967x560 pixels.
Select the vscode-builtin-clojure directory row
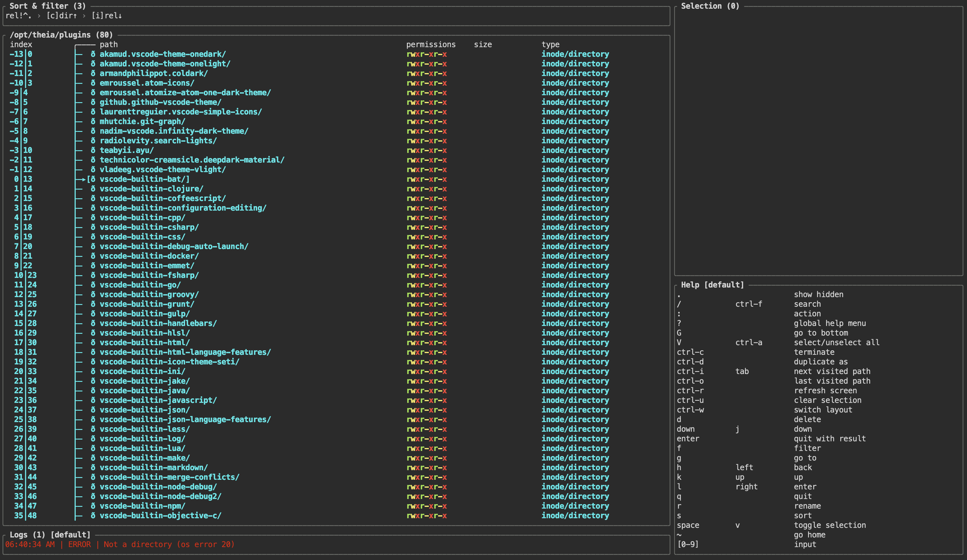(x=151, y=189)
